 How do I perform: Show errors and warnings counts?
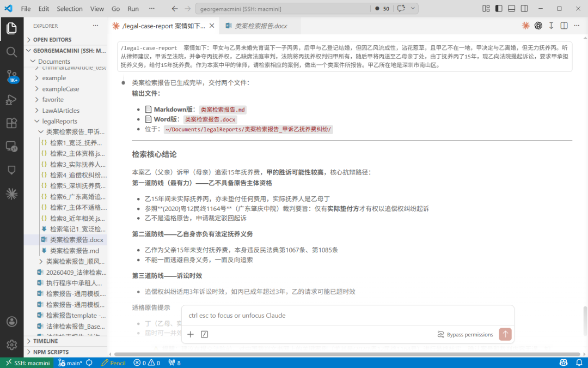(x=146, y=363)
